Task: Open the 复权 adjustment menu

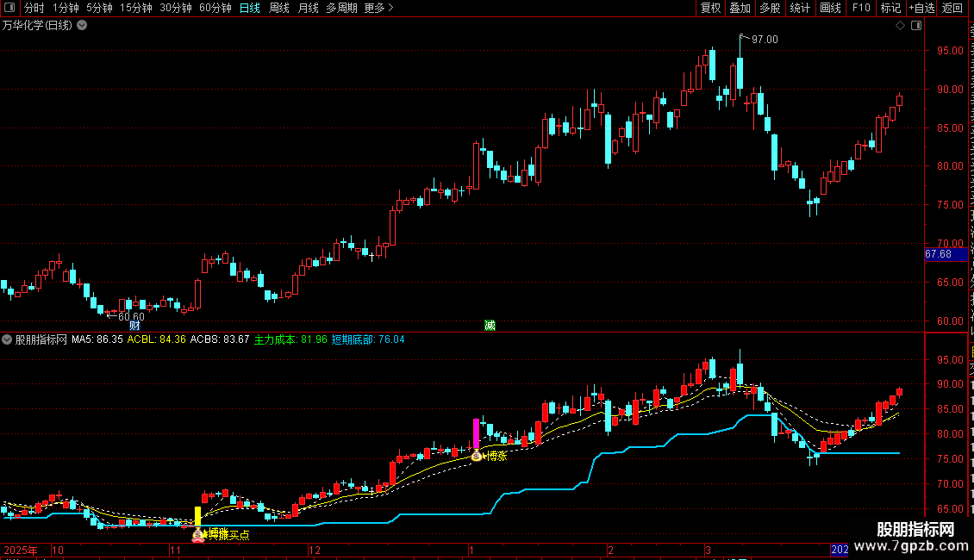Action: tap(710, 8)
